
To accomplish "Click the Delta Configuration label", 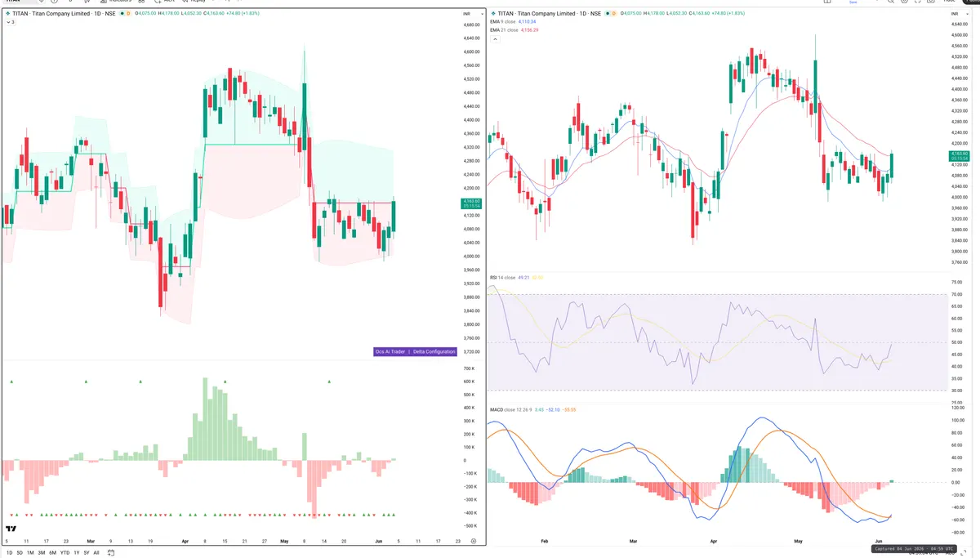I will (x=434, y=351).
